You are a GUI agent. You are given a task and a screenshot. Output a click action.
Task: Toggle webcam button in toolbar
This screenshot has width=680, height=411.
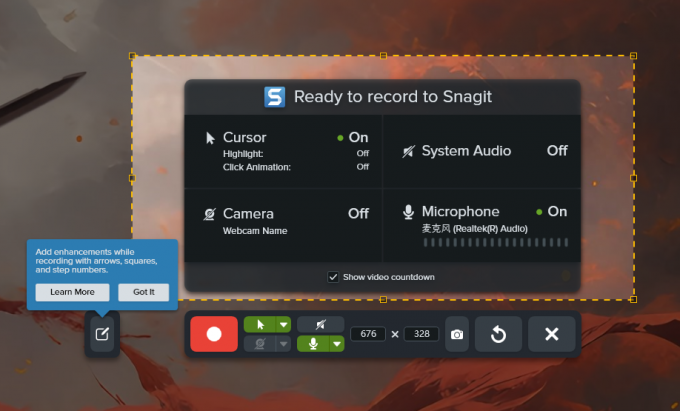click(260, 344)
